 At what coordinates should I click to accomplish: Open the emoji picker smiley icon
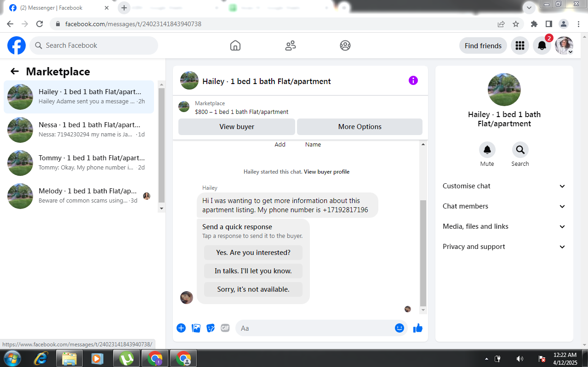coord(400,328)
